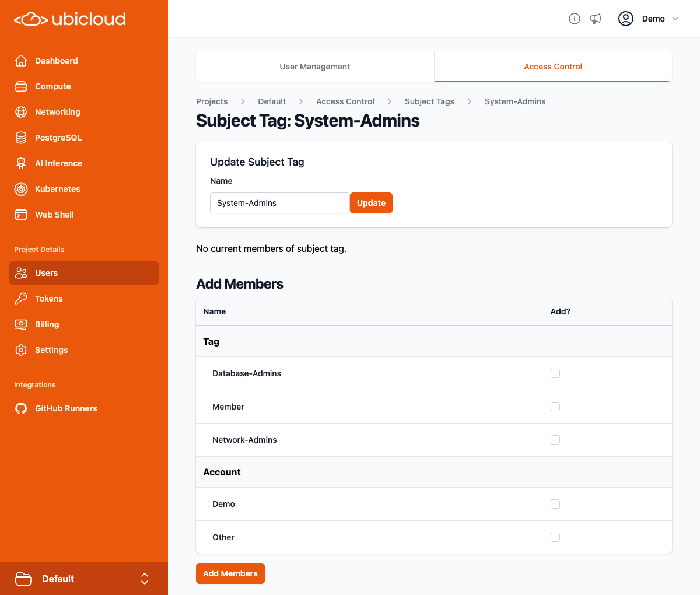Click the GitHub Runners octocat icon

21,408
